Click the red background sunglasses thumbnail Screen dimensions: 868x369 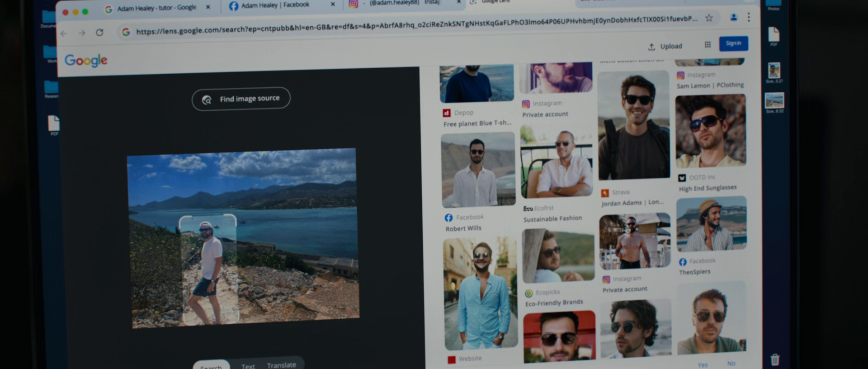pos(559,336)
